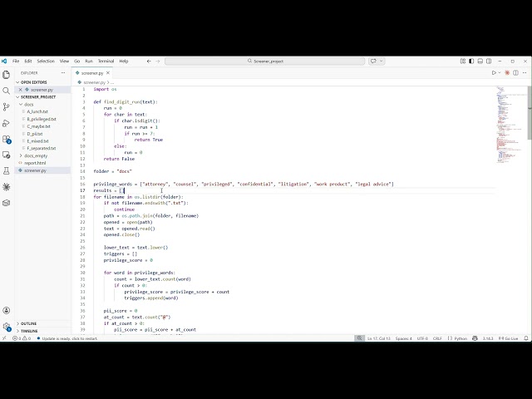Click the Manage gear icon

pos(6,327)
